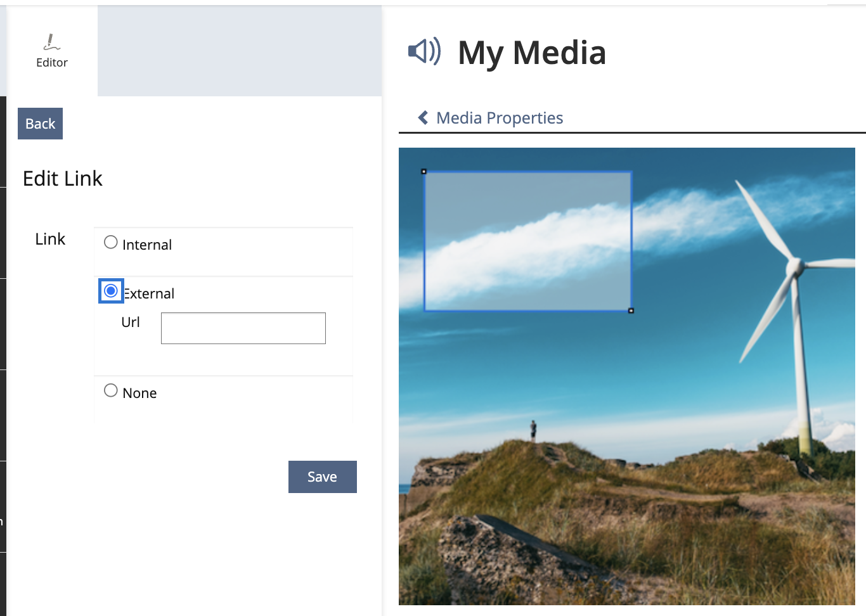Choose the None link radio button
Image resolution: width=866 pixels, height=616 pixels.
(x=111, y=390)
